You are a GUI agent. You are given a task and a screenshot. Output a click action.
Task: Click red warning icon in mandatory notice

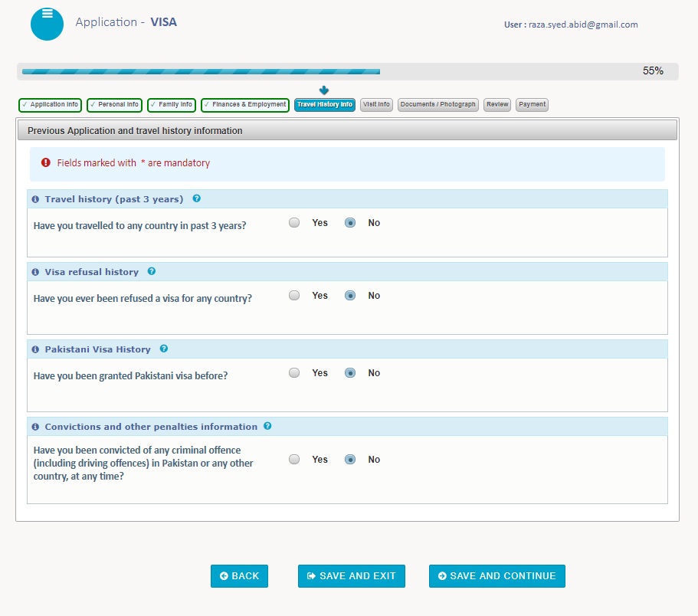[x=45, y=162]
